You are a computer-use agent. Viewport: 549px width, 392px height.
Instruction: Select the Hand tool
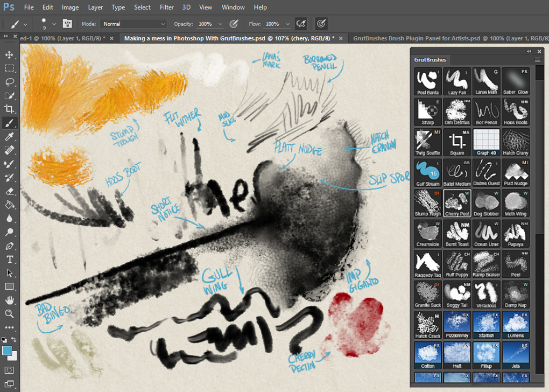pyautogui.click(x=10, y=300)
